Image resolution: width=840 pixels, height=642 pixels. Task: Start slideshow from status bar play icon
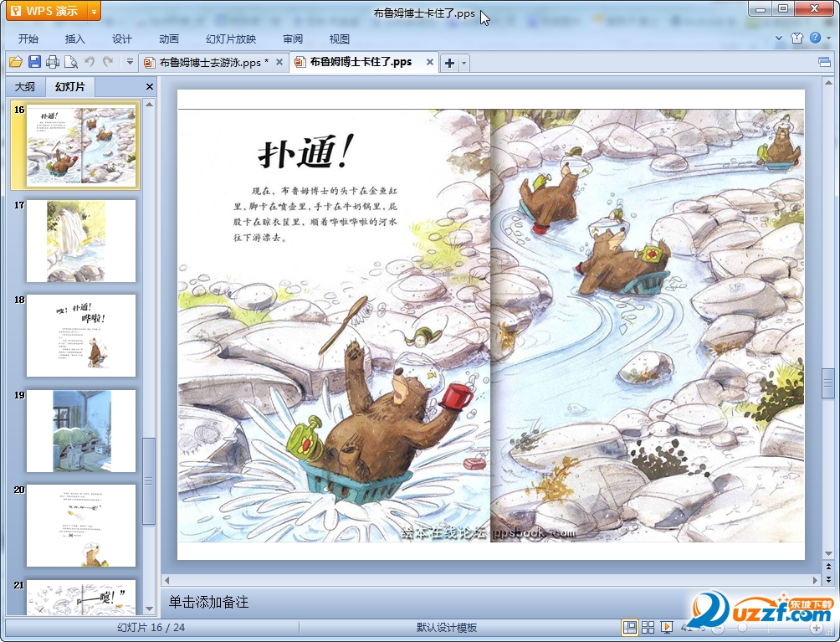[667, 627]
